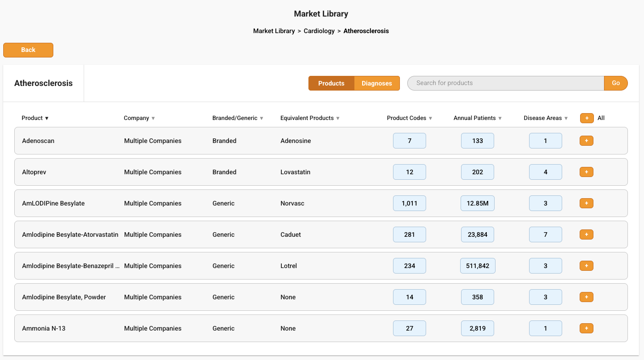Sort by Disease Areas column arrow

point(566,119)
